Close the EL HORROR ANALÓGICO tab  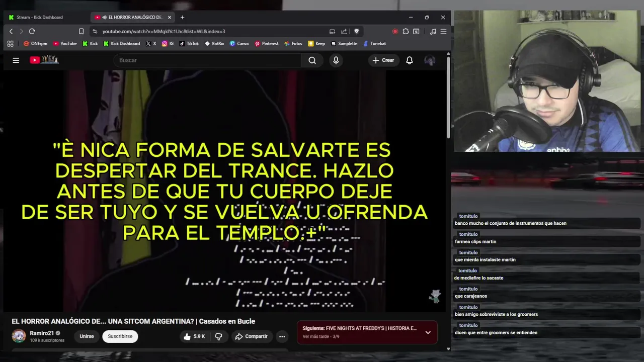[170, 17]
